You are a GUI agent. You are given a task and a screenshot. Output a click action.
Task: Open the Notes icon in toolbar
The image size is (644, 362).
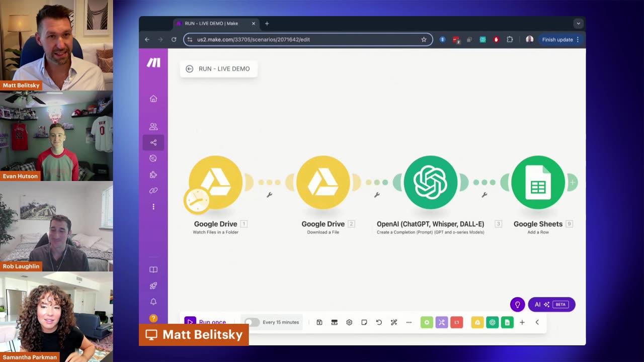364,322
